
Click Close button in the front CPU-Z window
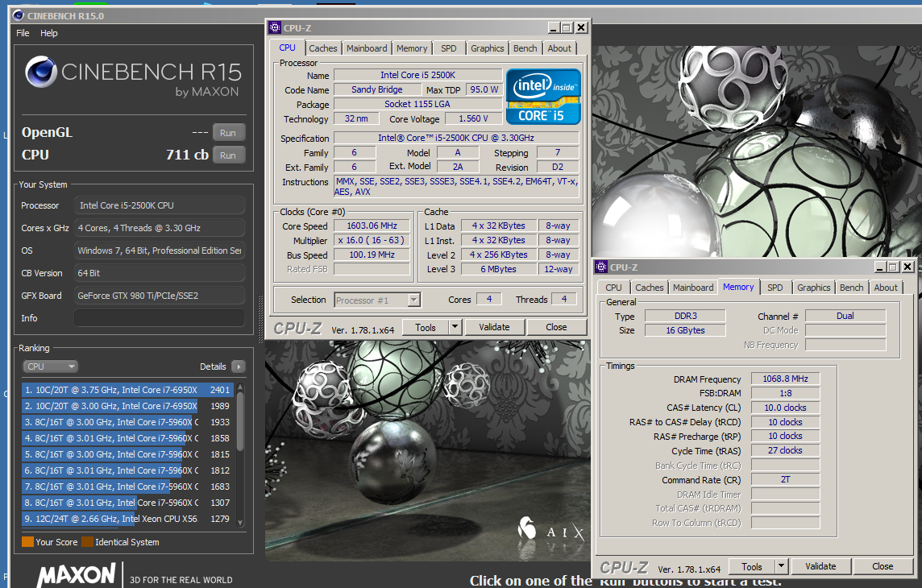[555, 327]
